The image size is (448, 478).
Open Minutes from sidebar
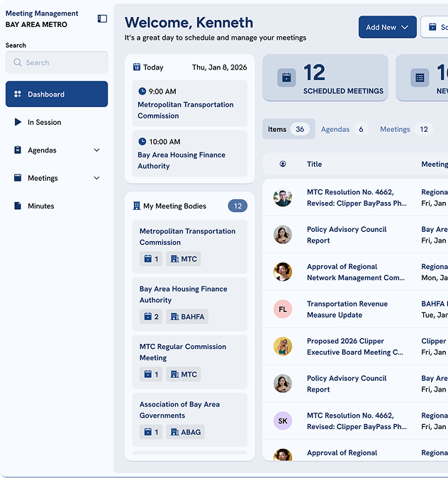pos(57,206)
